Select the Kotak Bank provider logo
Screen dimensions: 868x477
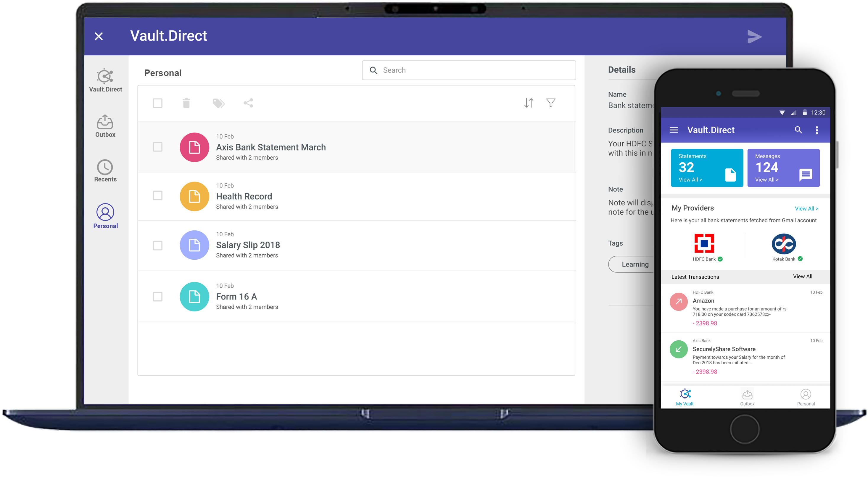tap(784, 244)
